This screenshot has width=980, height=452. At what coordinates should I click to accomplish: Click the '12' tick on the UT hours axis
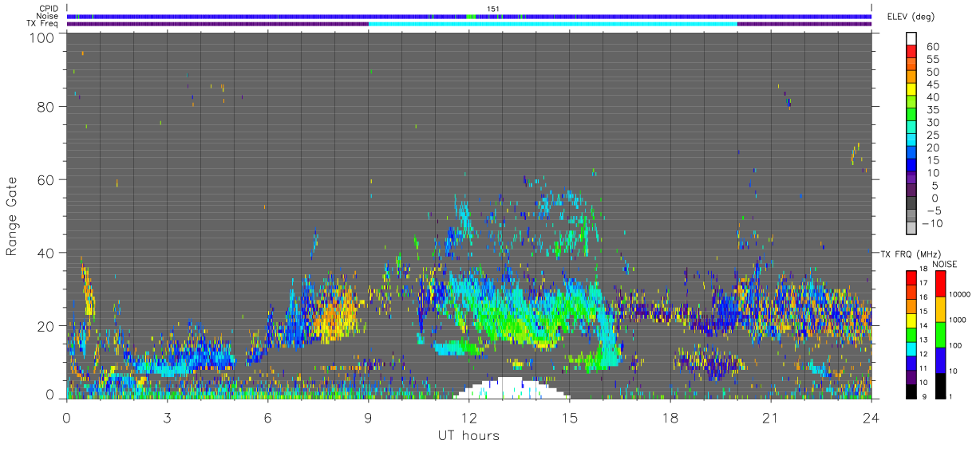coord(468,418)
